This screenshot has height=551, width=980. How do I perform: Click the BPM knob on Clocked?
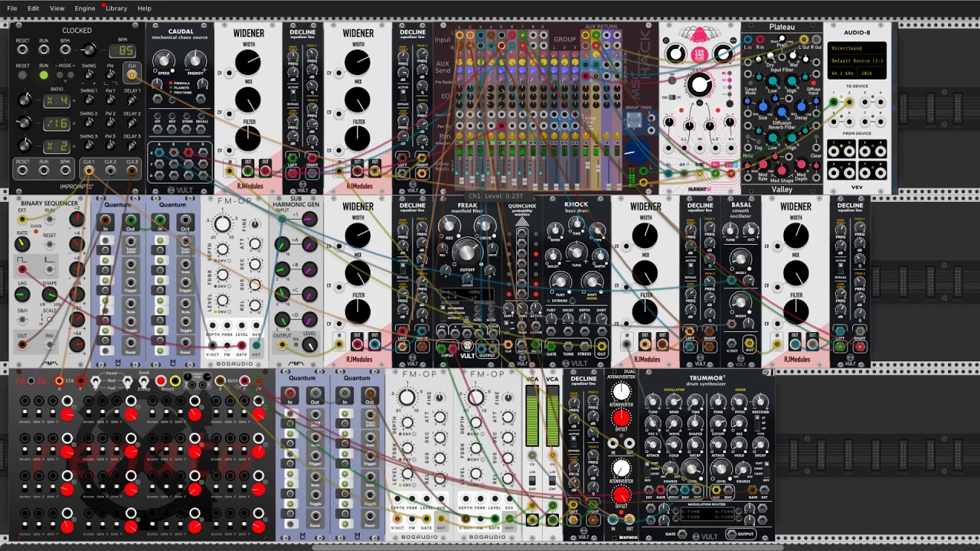coord(89,51)
